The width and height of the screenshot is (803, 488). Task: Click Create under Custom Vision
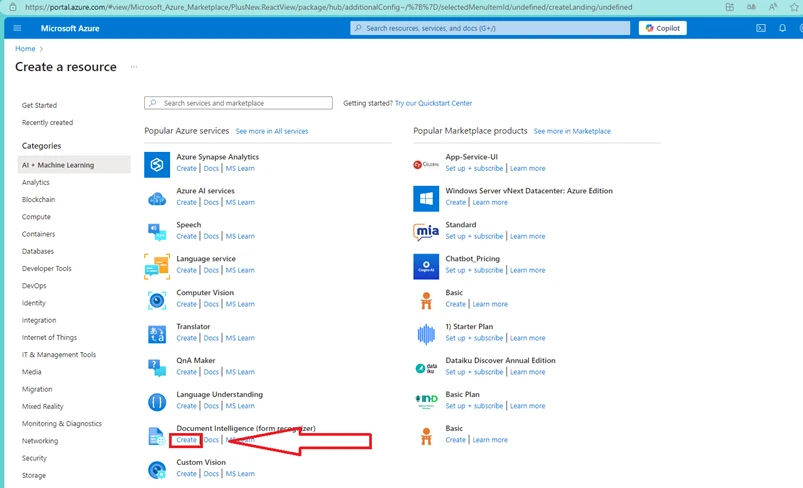186,474
